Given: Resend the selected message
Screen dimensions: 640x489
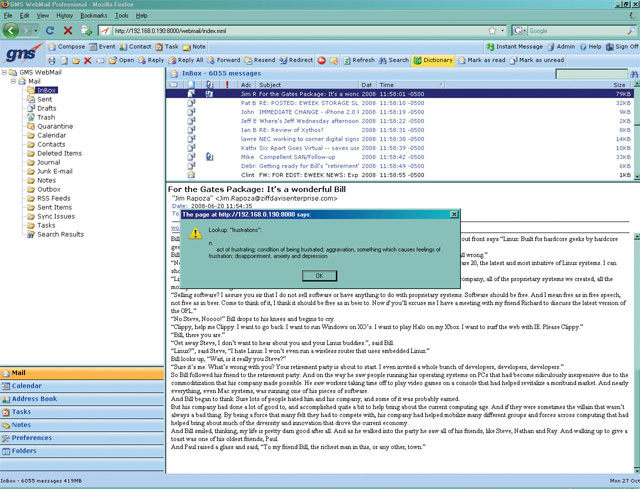Looking at the screenshot, I should point(260,60).
